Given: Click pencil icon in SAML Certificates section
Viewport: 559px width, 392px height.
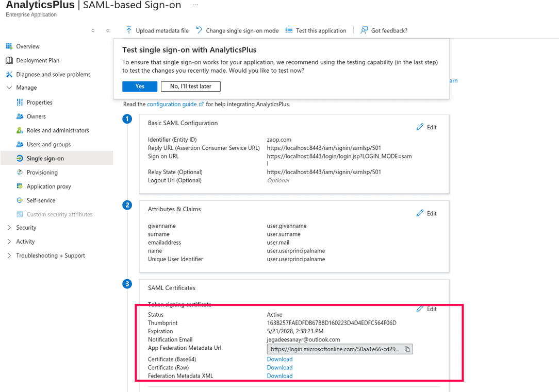Looking at the screenshot, I should pos(420,309).
